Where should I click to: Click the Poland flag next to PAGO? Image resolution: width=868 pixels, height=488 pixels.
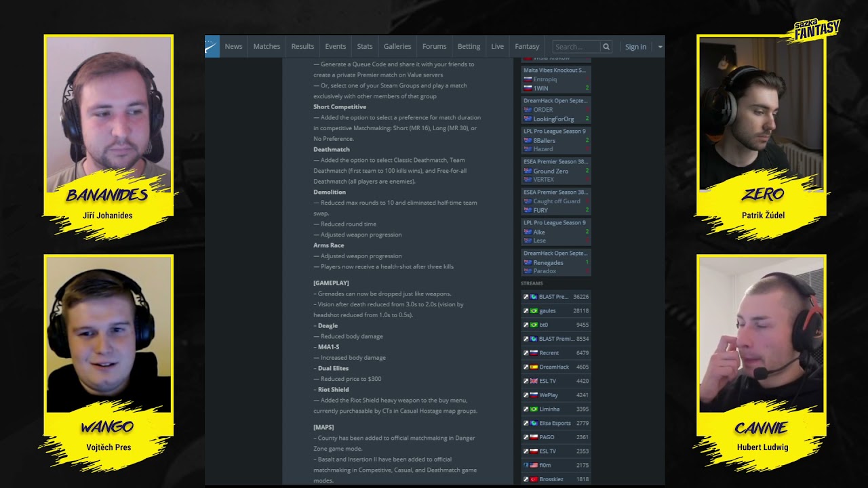click(534, 437)
